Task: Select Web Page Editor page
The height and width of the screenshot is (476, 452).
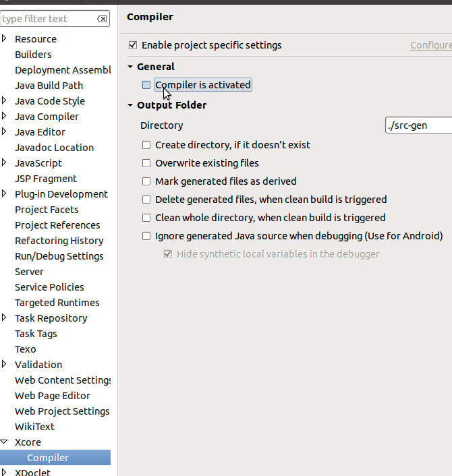Action: click(x=53, y=396)
